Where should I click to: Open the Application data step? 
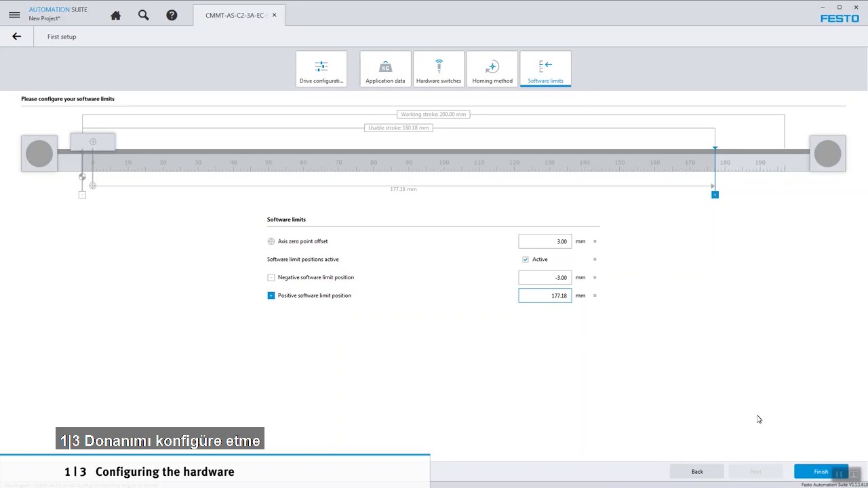385,69
